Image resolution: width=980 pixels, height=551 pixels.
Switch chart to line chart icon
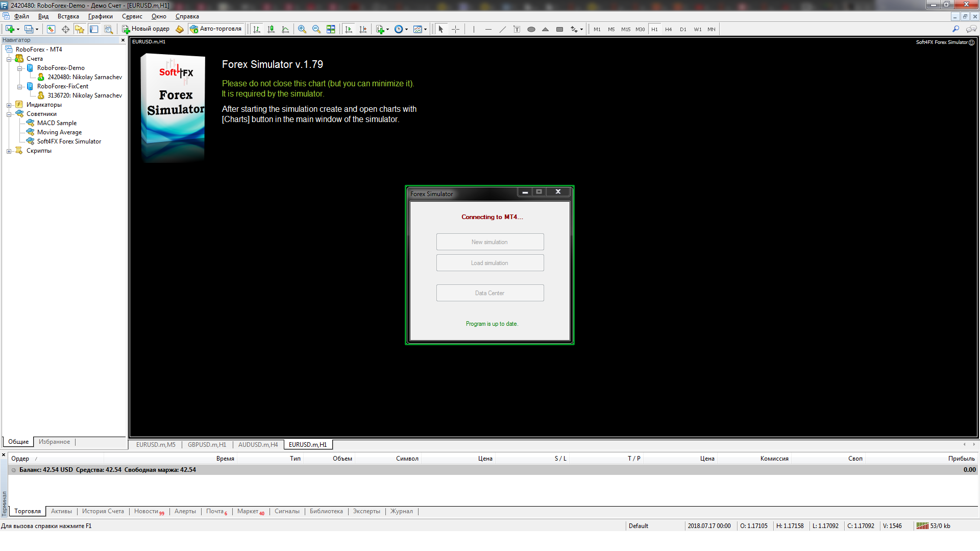pyautogui.click(x=285, y=29)
